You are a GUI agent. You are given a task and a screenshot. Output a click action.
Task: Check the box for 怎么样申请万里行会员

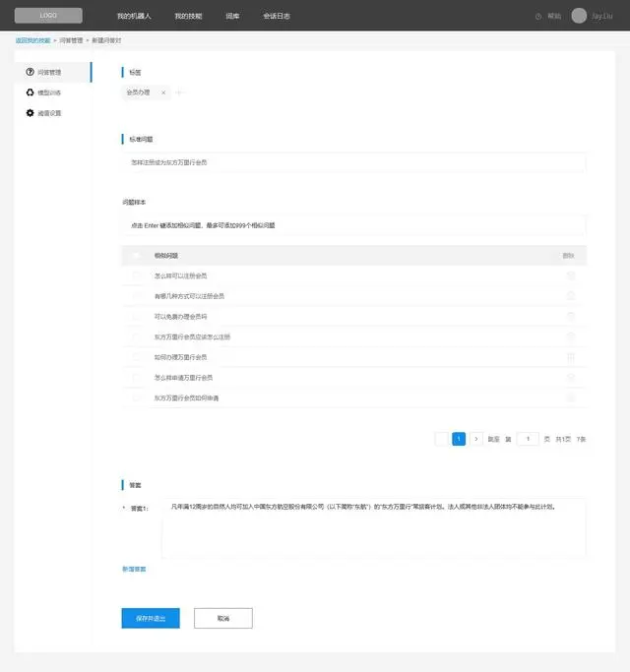point(137,377)
